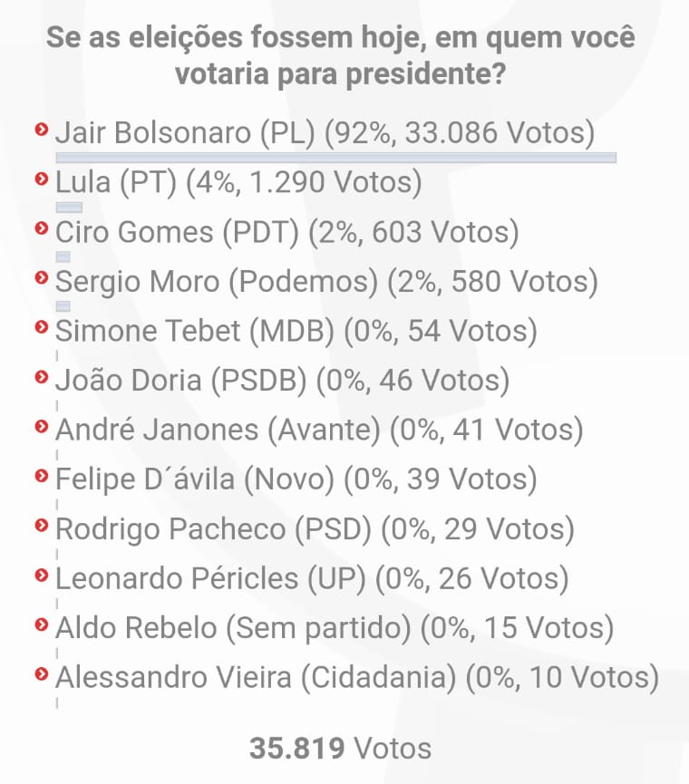Click the red bullet next to Felipe D´ávila

(40, 475)
